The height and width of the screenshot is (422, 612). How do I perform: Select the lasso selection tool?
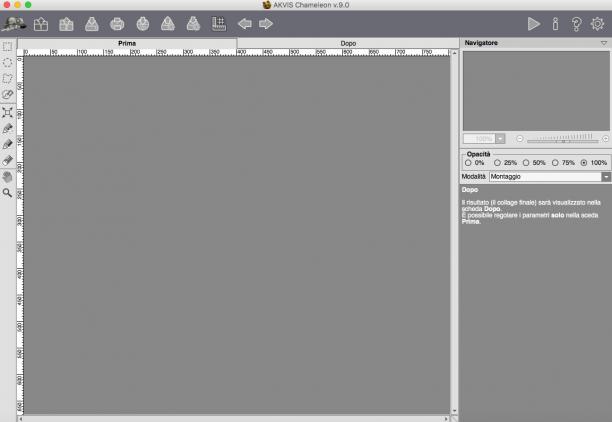[7, 78]
